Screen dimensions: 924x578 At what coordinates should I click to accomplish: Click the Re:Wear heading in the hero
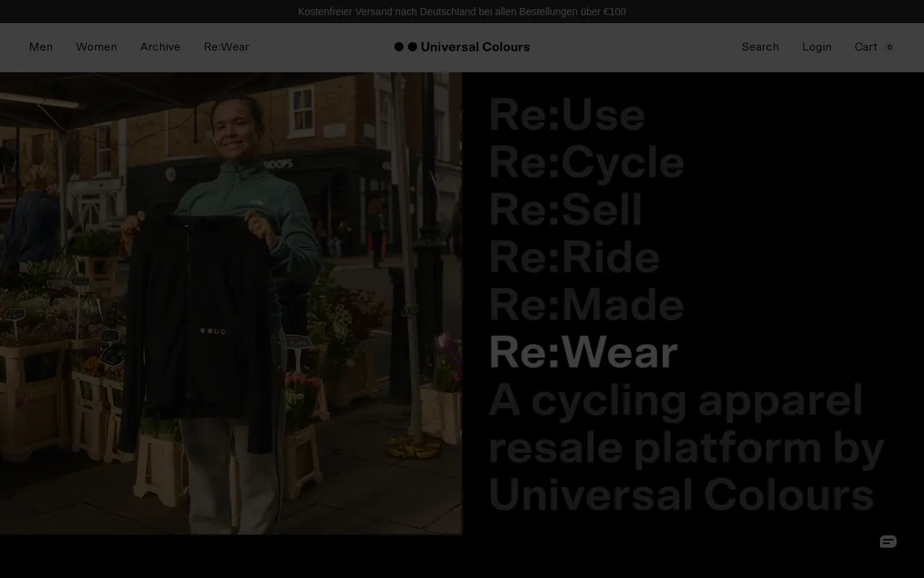coord(583,352)
